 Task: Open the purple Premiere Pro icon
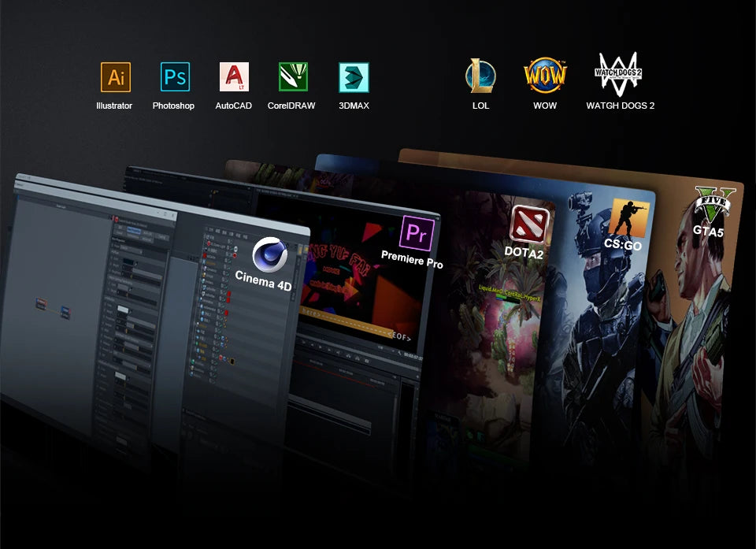coord(417,232)
